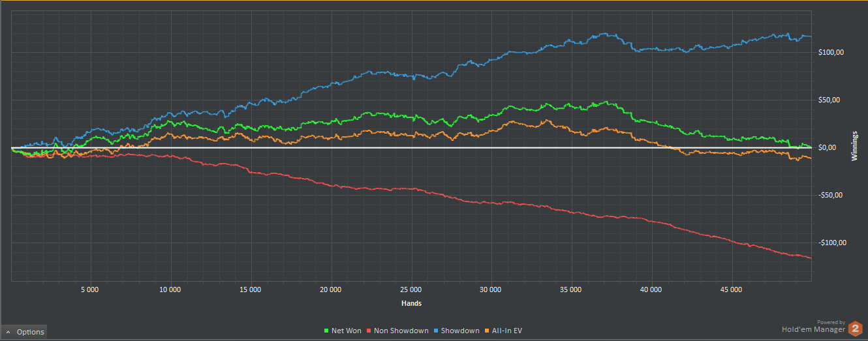The height and width of the screenshot is (341, 868).
Task: Click the 35 000 hands axis label
Action: point(571,289)
